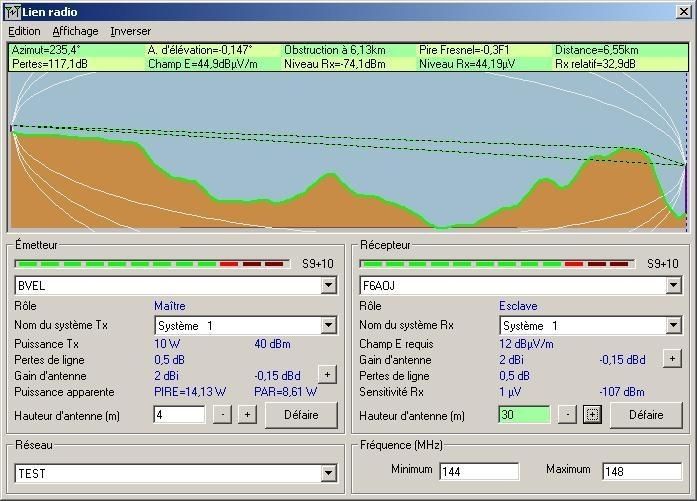Click the Esclave role value
Screen dimensions: 697x501
coord(518,306)
